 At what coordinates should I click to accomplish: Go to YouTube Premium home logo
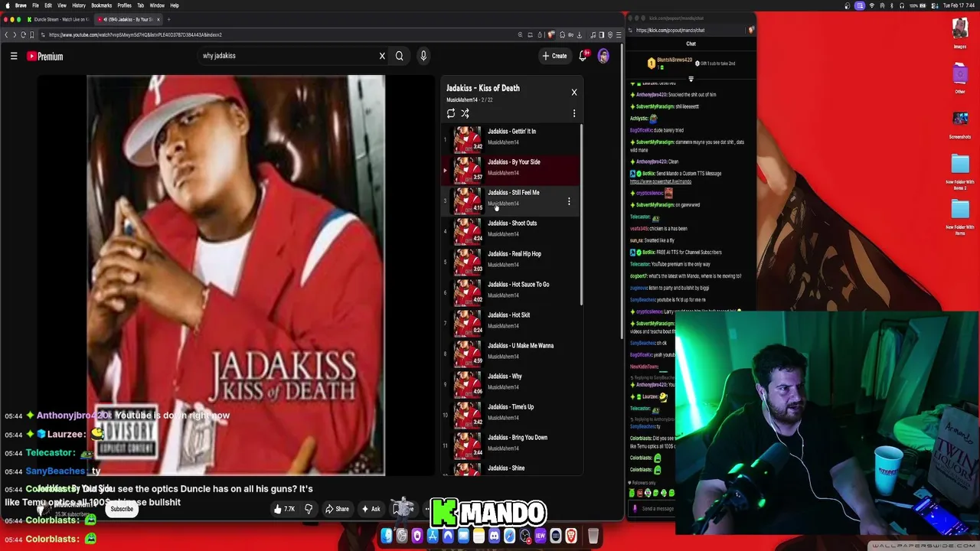[x=45, y=56]
